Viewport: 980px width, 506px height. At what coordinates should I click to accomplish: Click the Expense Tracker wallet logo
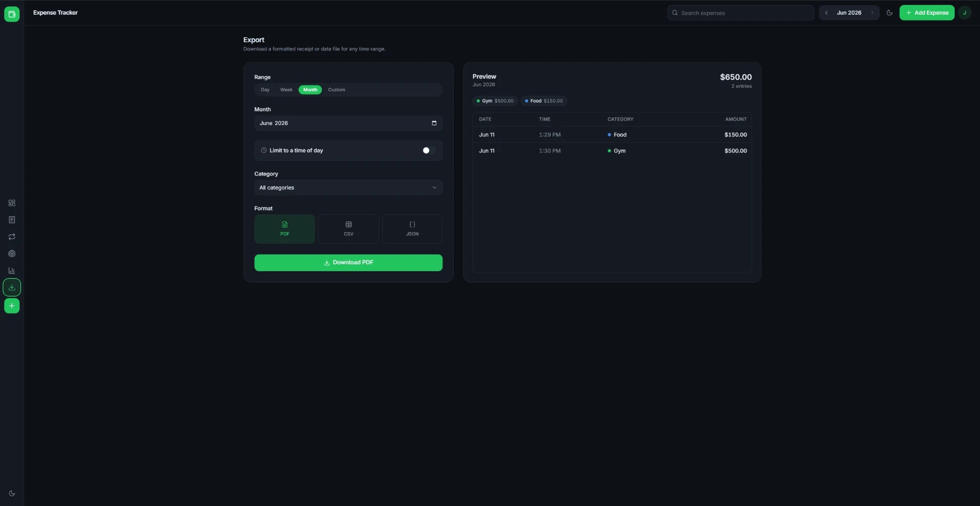pos(12,14)
